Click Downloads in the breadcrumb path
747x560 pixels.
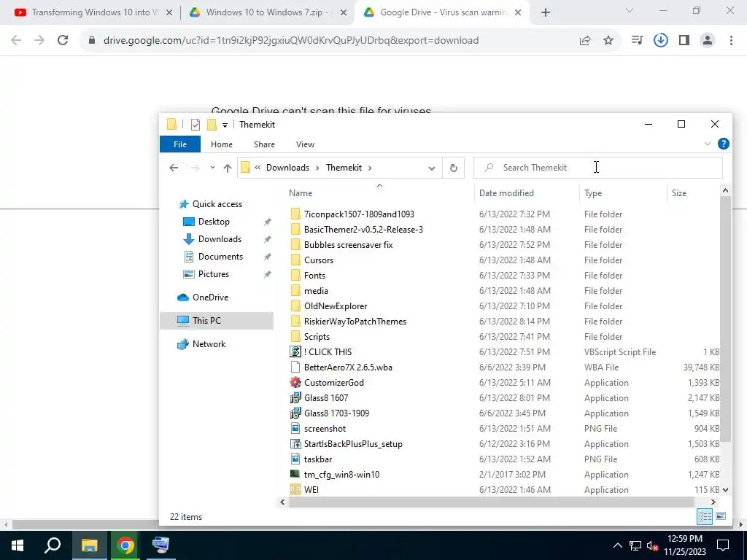(x=287, y=168)
